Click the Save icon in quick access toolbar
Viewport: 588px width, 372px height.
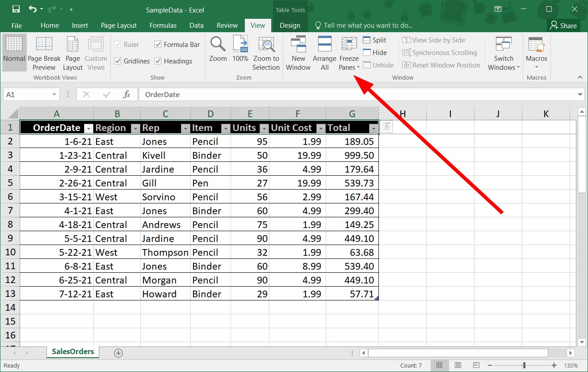pos(16,9)
